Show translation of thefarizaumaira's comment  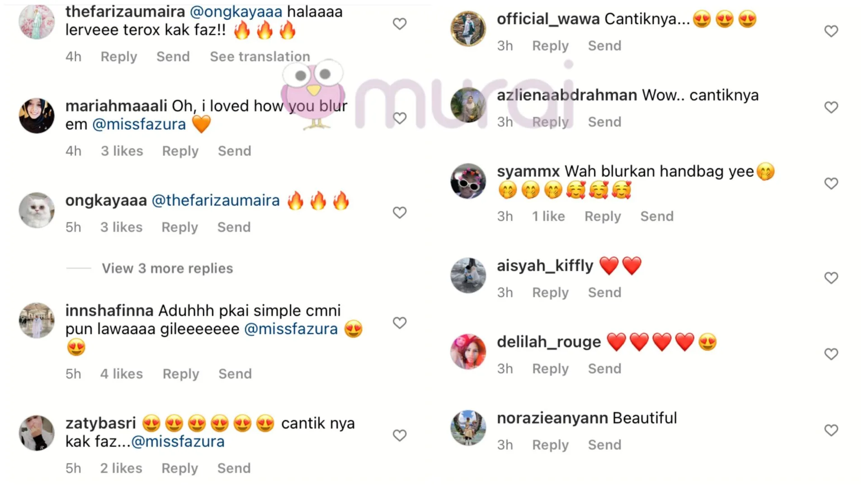(x=260, y=56)
